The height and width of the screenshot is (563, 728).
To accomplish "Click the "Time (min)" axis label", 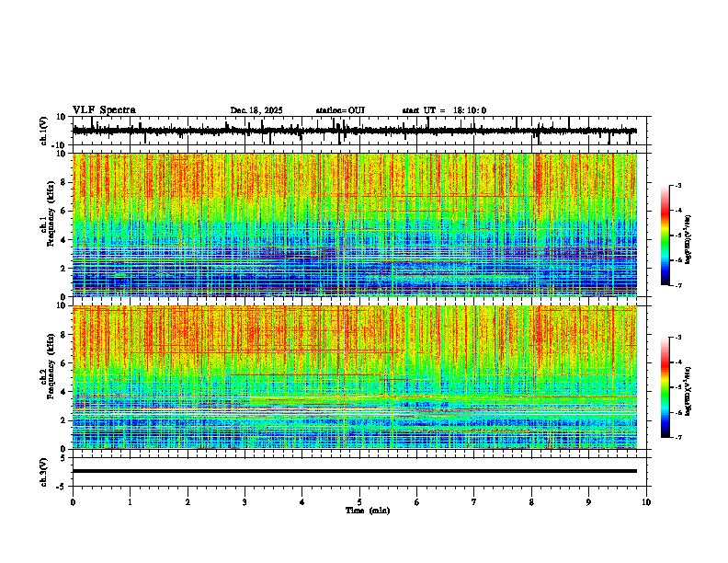I will [x=368, y=511].
